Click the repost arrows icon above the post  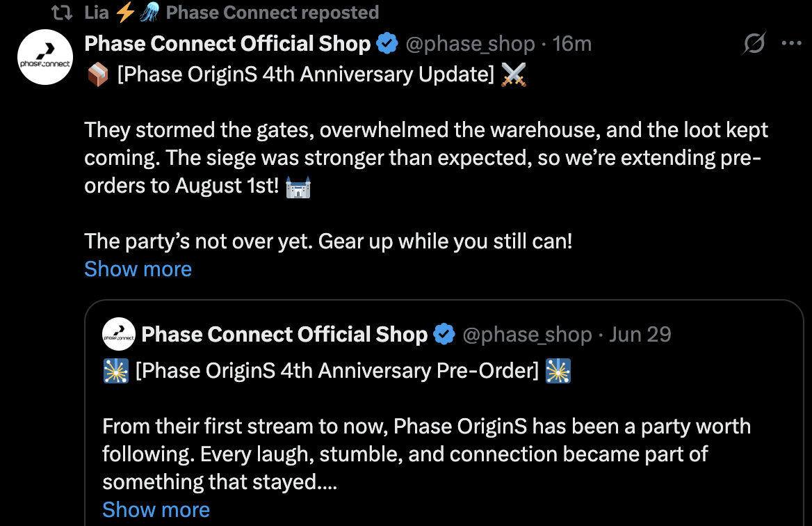[x=64, y=13]
